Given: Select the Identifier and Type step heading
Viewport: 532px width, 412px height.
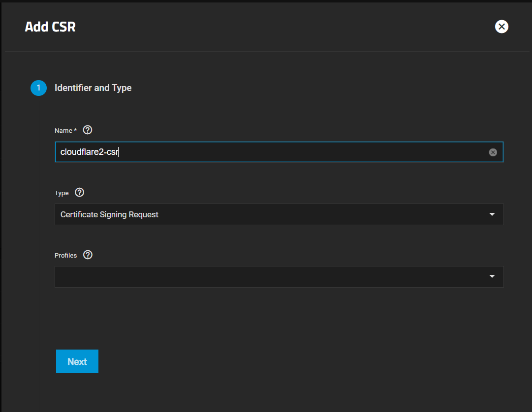Looking at the screenshot, I should [93, 88].
